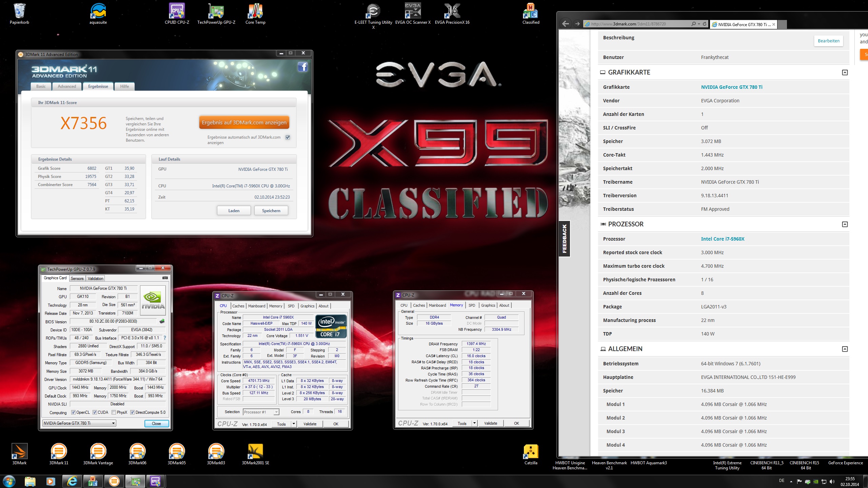This screenshot has height=488, width=868.
Task: Open the Papierkorb recycle bin icon
Action: pos(19,14)
